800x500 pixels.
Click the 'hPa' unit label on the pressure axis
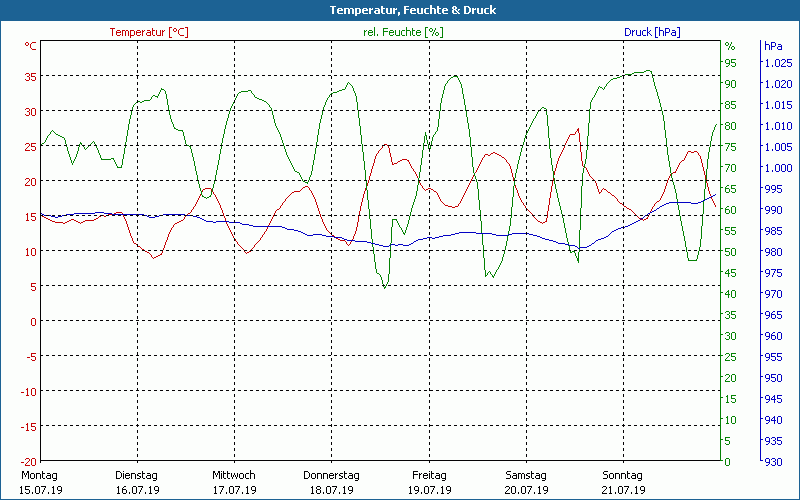(773, 46)
